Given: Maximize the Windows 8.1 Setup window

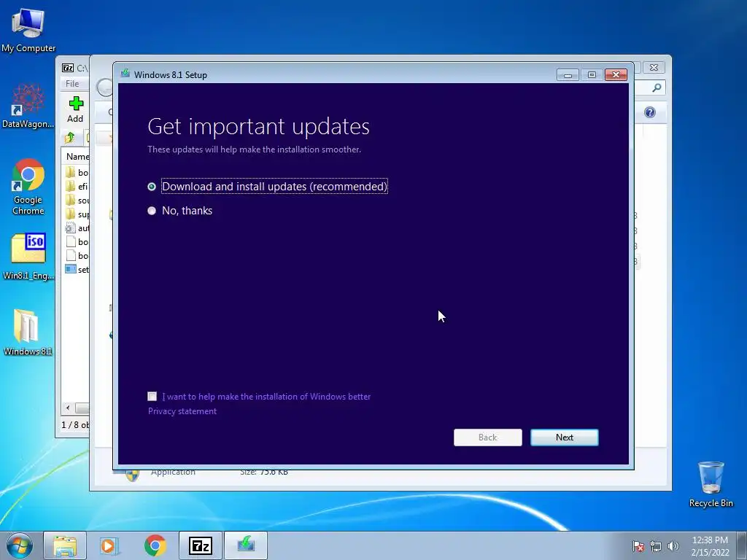Looking at the screenshot, I should click(591, 75).
